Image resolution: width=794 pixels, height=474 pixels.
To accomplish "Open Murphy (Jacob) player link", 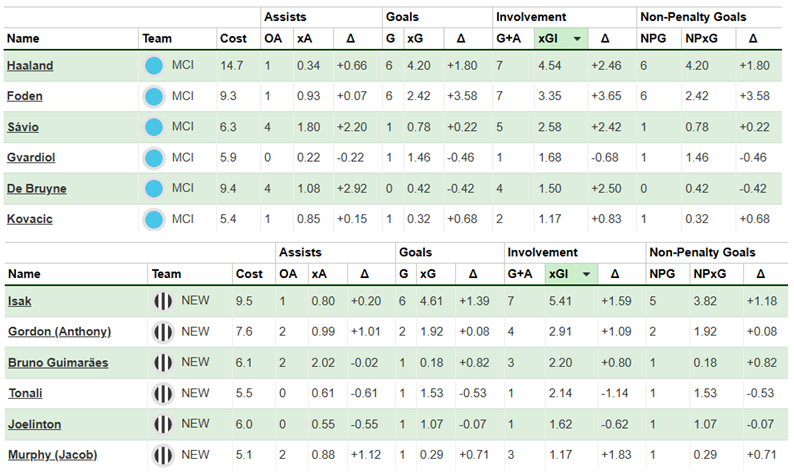I will click(x=52, y=455).
